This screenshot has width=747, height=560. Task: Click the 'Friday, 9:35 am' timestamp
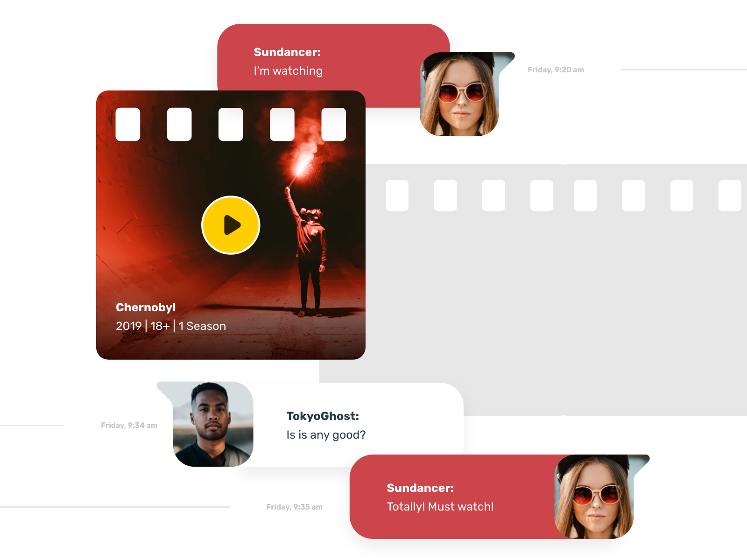pos(294,507)
